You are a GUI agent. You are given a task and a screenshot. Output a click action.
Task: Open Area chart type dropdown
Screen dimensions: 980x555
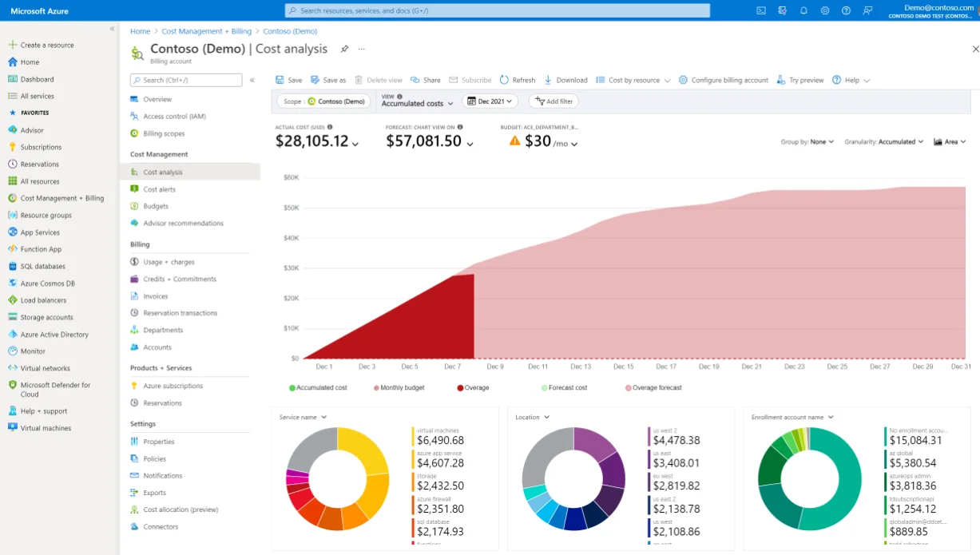tap(950, 141)
